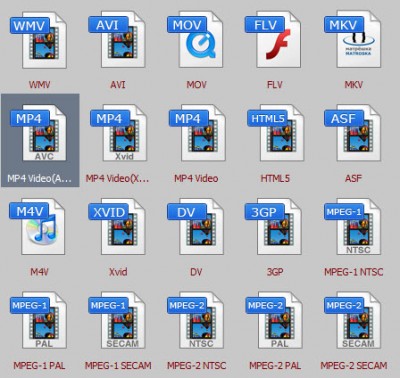Select the MPEG-2 PAL format icon
Viewport: 400px width, 378px height.
[274, 321]
